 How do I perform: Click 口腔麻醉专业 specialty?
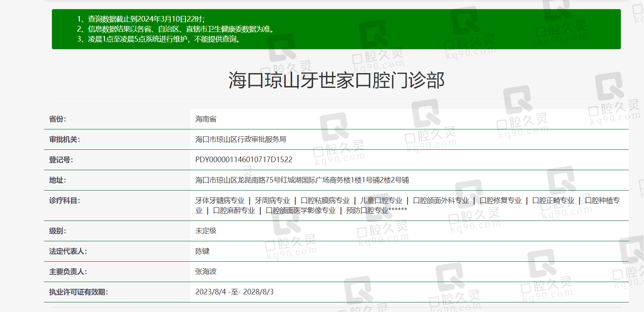tap(234, 211)
